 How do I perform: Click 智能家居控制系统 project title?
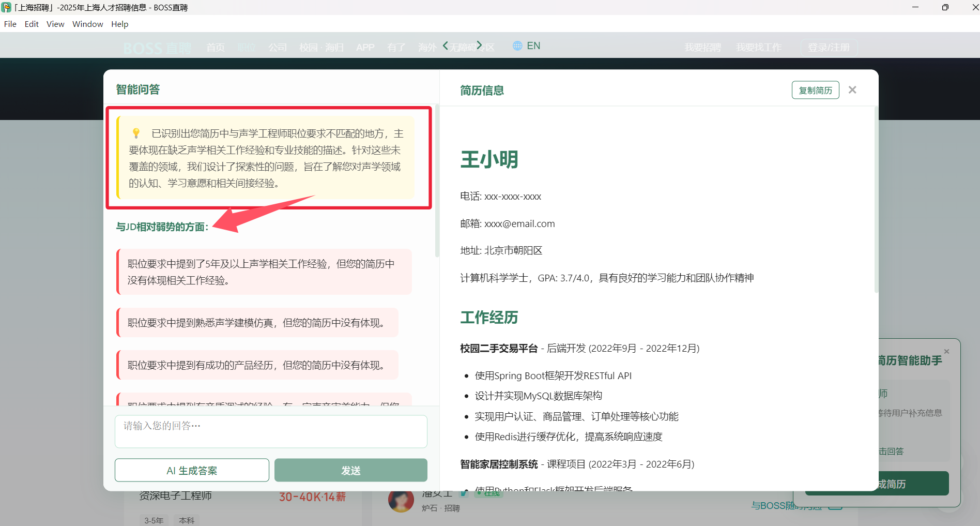pyautogui.click(x=499, y=464)
